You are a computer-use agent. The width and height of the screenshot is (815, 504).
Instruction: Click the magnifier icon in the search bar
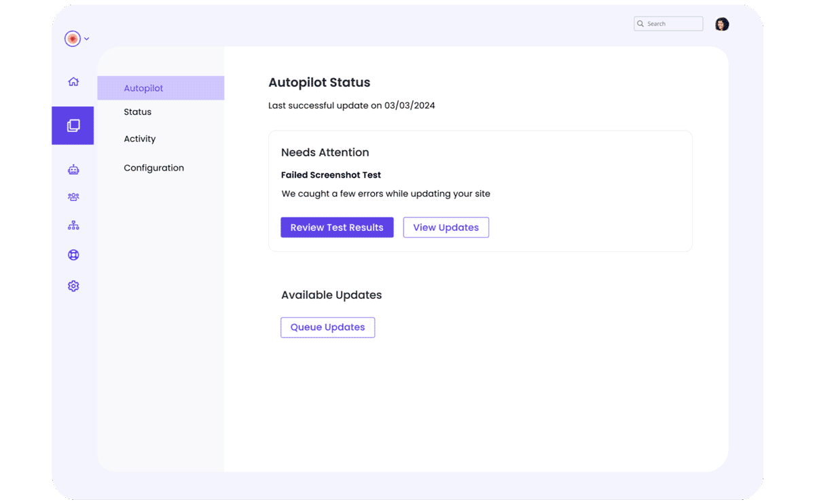click(x=641, y=23)
